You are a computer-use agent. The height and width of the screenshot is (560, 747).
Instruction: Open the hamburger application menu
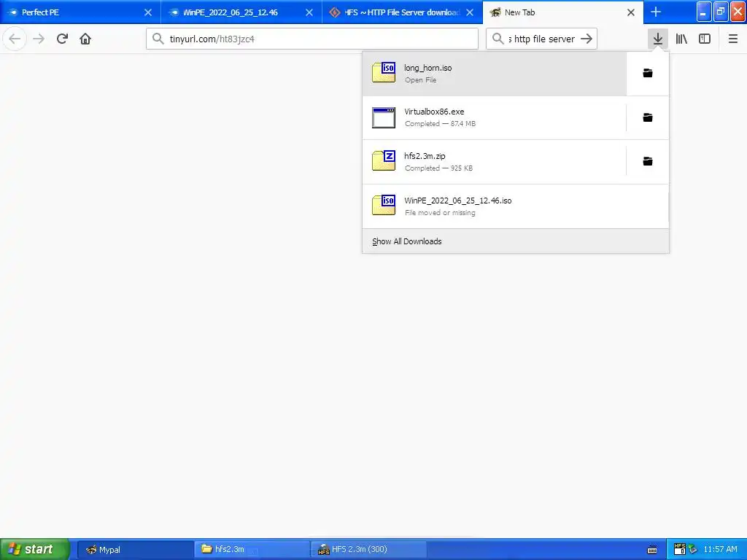[732, 39]
